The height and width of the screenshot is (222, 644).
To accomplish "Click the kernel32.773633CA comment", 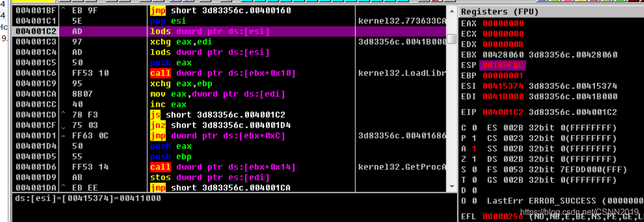I will click(402, 21).
